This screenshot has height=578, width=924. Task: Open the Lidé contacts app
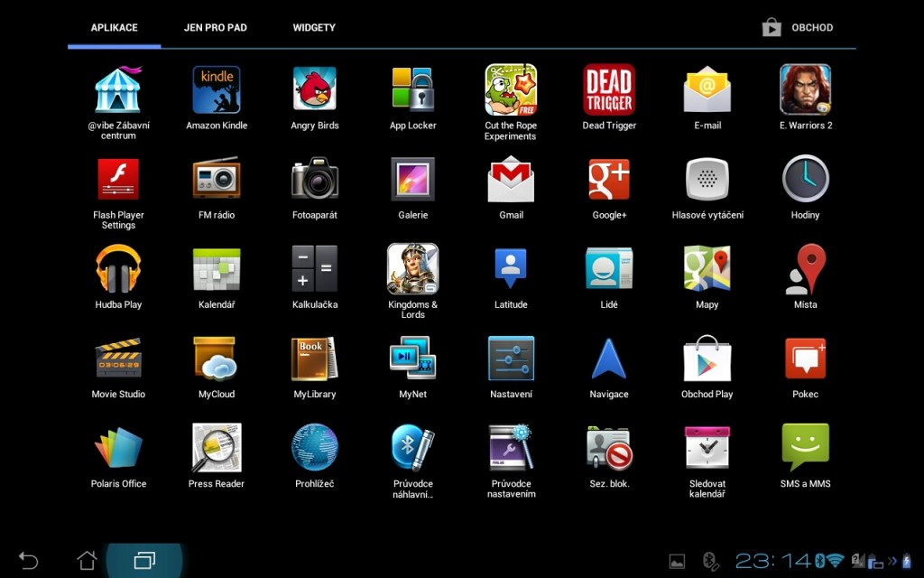(609, 268)
